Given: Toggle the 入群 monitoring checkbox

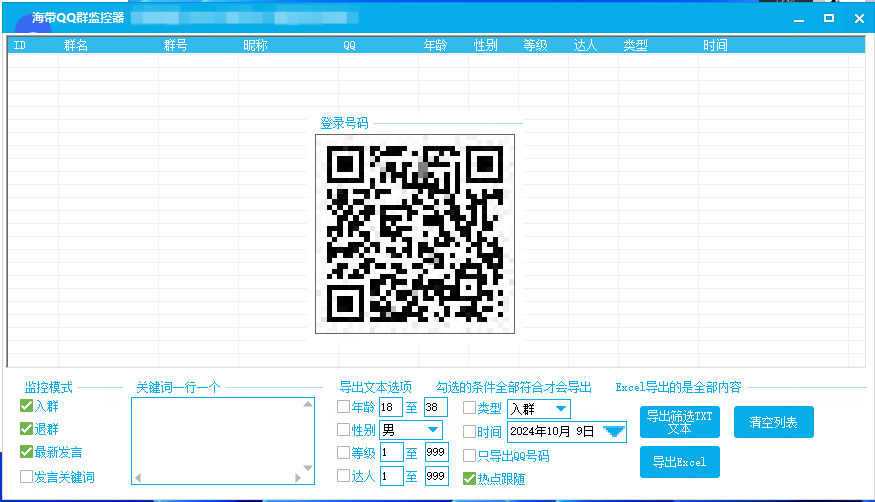Looking at the screenshot, I should click(x=27, y=406).
